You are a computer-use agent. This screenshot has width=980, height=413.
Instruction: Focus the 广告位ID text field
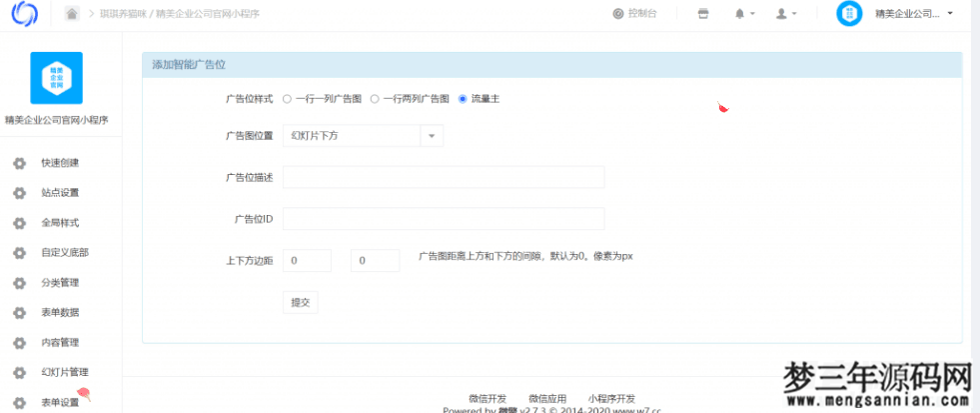444,219
